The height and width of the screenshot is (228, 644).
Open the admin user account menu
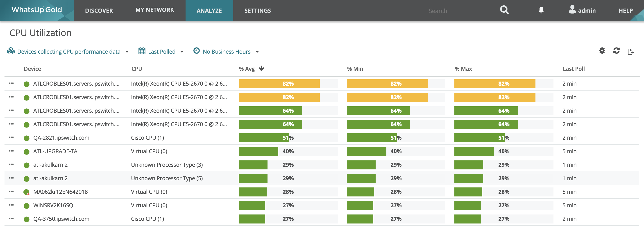(582, 10)
